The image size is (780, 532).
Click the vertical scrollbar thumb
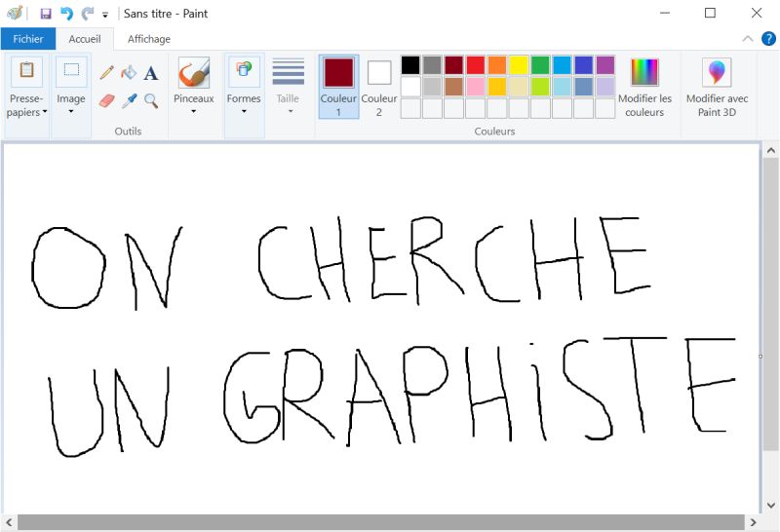coord(771,305)
